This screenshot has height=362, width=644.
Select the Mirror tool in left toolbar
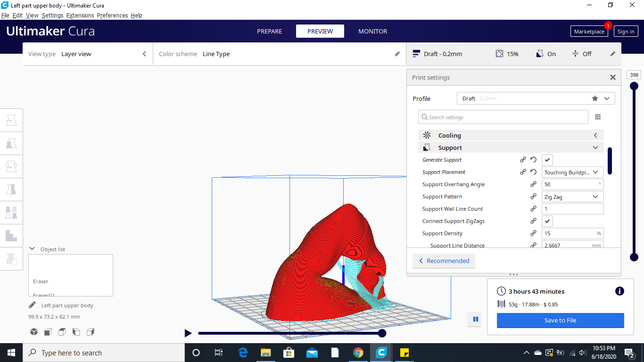(x=11, y=189)
